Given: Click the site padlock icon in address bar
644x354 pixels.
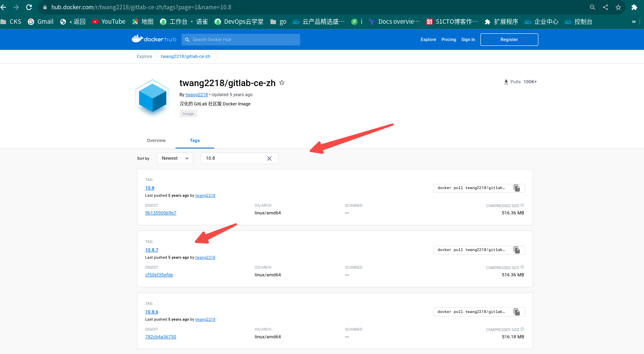Looking at the screenshot, I should 45,7.
